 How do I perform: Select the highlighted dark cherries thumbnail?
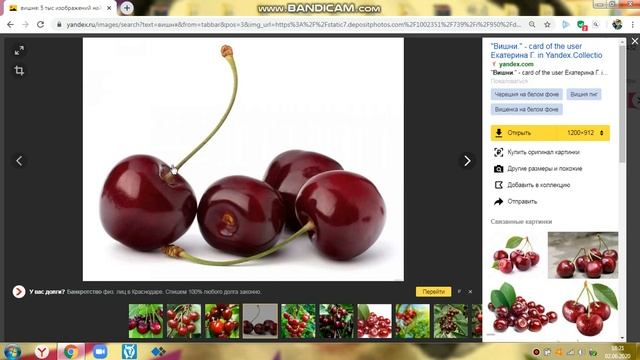[260, 321]
